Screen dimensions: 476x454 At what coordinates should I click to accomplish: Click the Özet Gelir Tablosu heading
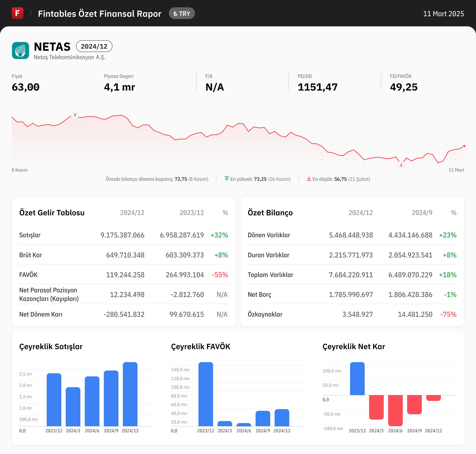[52, 213]
